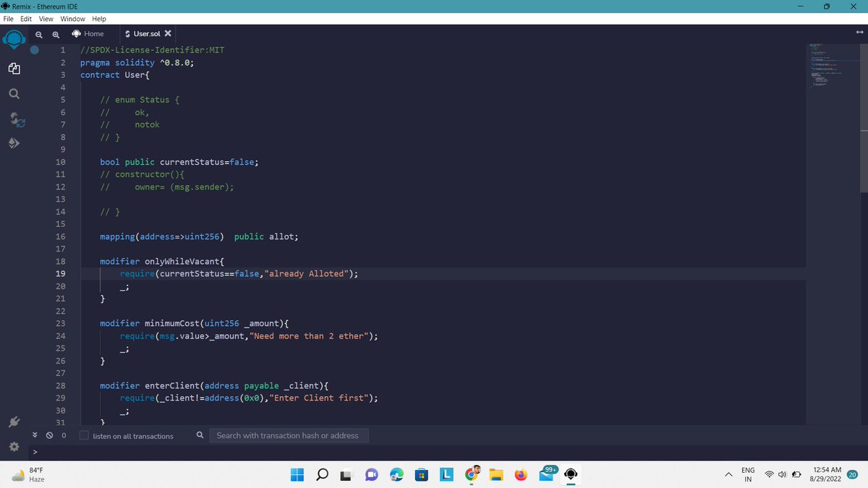The height and width of the screenshot is (488, 868).
Task: Open the Settings gear in sidebar
Action: 14,447
